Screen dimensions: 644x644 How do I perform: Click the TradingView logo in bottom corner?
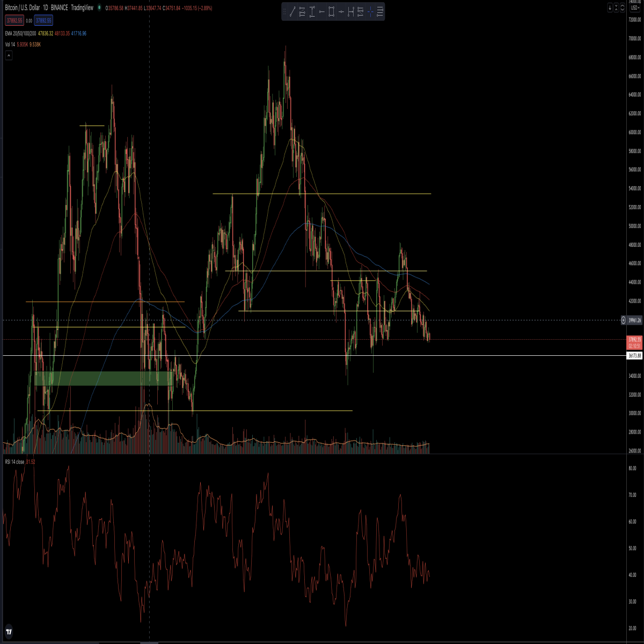[9, 632]
